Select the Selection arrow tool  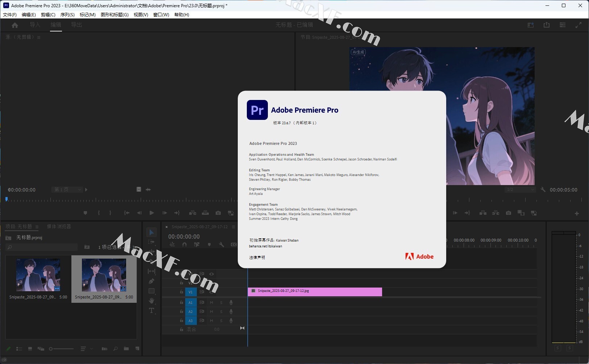[152, 232]
